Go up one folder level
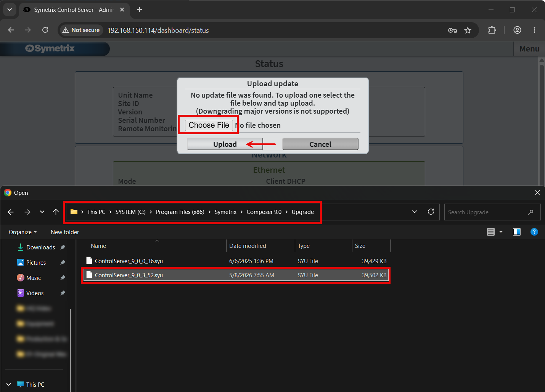This screenshot has height=392, width=545. [x=56, y=212]
